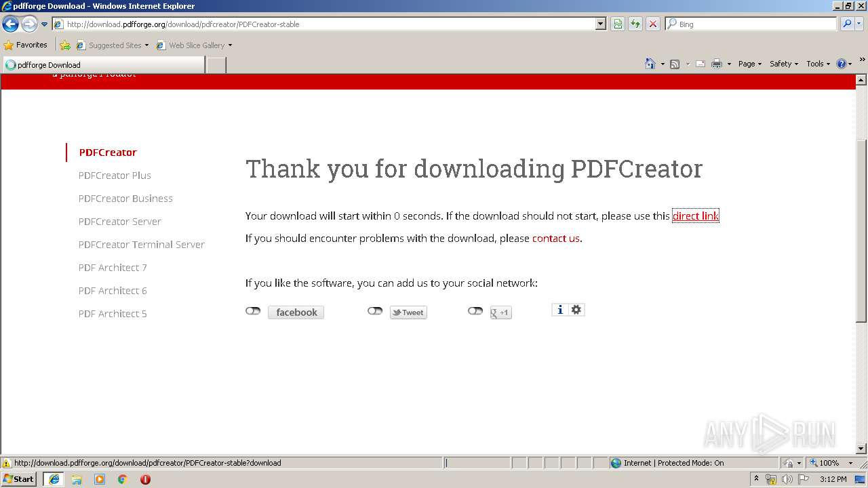Screen dimensions: 868x488
Task: Click the Google +1 button
Action: [x=500, y=312]
